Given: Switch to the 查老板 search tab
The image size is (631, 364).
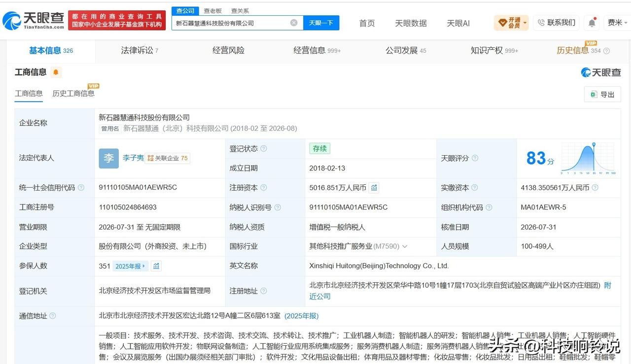Looking at the screenshot, I should click(213, 11).
